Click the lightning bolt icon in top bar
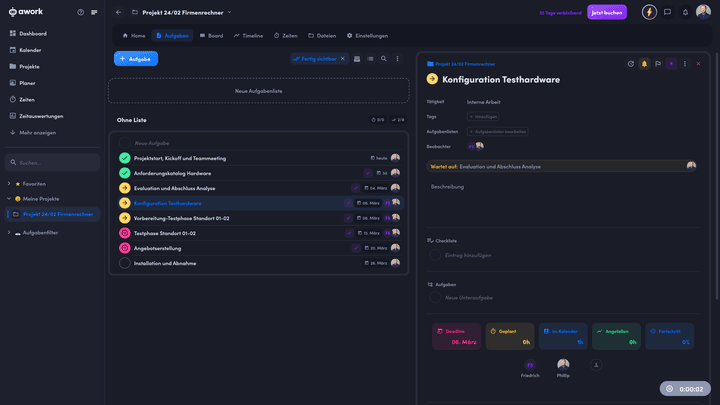The image size is (720, 405). pyautogui.click(x=650, y=12)
